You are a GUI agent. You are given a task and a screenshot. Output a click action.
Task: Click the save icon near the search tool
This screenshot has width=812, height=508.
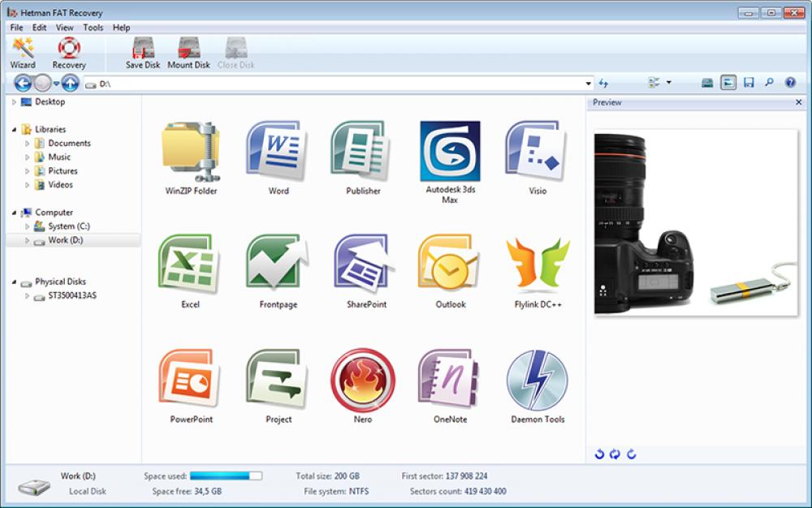click(x=749, y=82)
